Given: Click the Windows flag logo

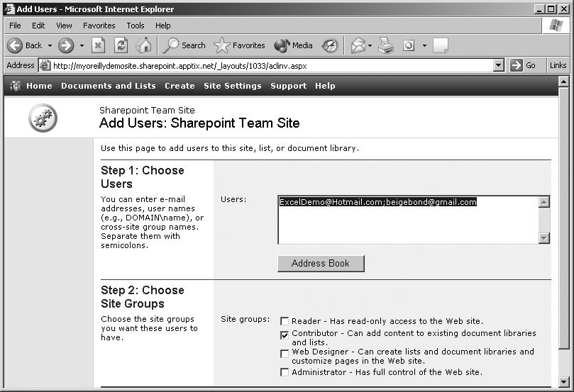Looking at the screenshot, I should click(556, 26).
